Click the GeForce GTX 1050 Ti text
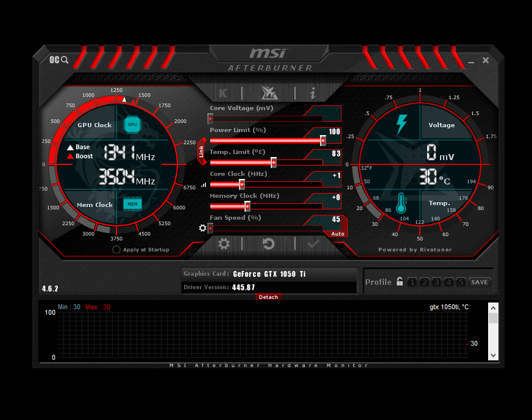This screenshot has width=532, height=420. click(269, 274)
